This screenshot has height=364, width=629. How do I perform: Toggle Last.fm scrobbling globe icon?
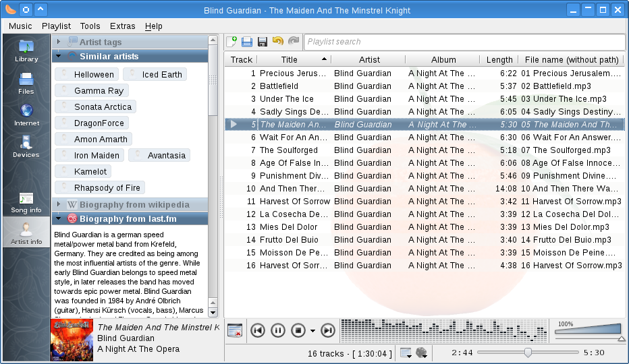coord(422,353)
